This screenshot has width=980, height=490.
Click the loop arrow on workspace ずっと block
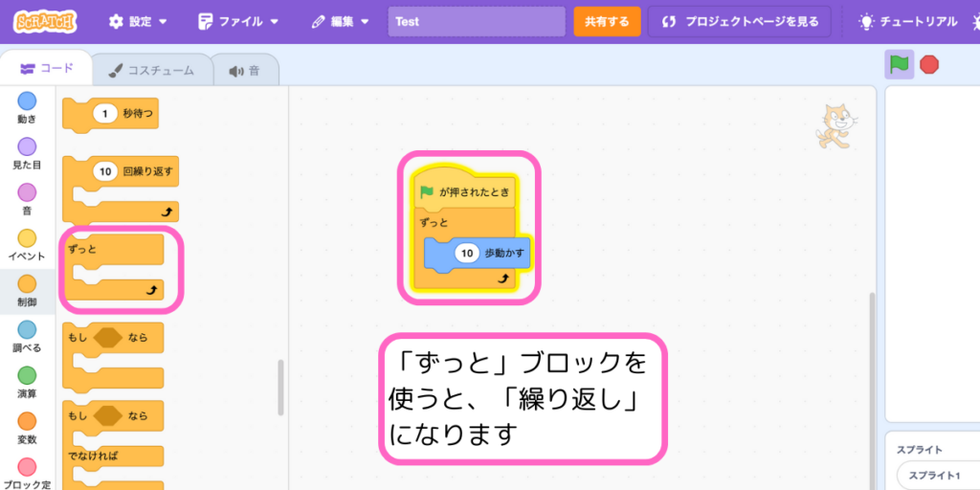click(503, 278)
